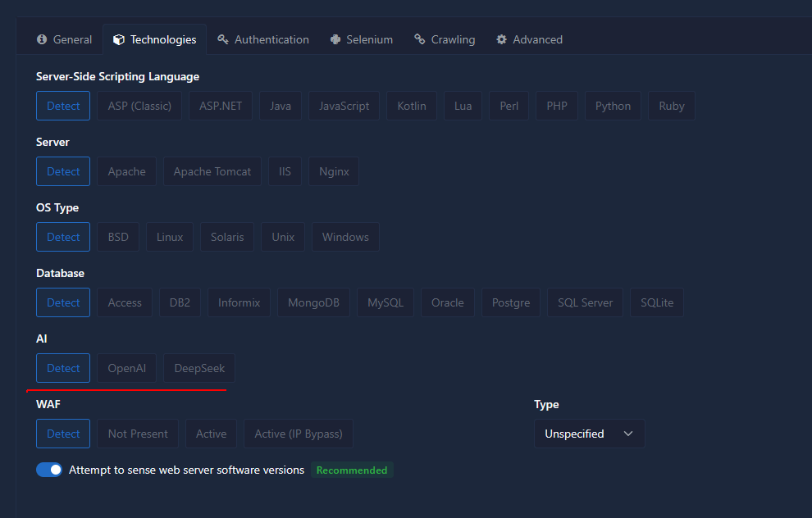Set WAF to Active
This screenshot has width=812, height=518.
point(212,434)
